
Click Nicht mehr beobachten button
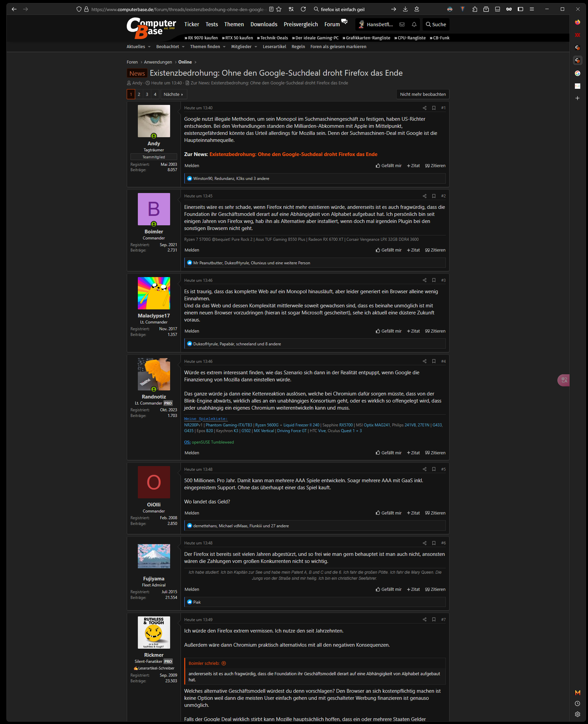[x=423, y=94]
